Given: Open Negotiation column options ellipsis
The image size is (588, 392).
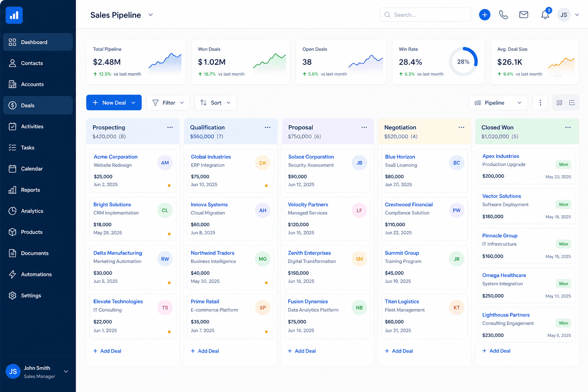Looking at the screenshot, I should 461,127.
